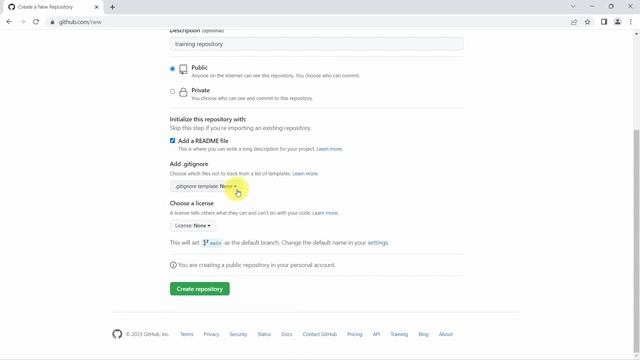This screenshot has height=360, width=640.
Task: Click the Security footer link
Action: 238,334
